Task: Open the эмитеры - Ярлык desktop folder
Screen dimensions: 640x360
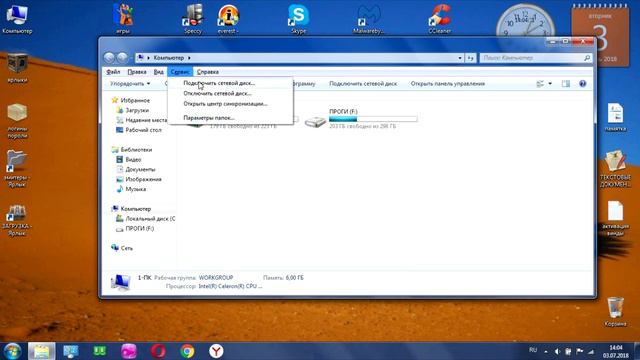Action: pos(17,169)
